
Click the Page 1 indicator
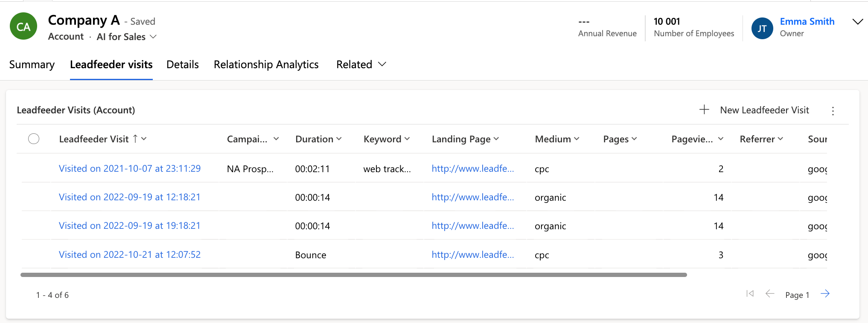tap(797, 295)
